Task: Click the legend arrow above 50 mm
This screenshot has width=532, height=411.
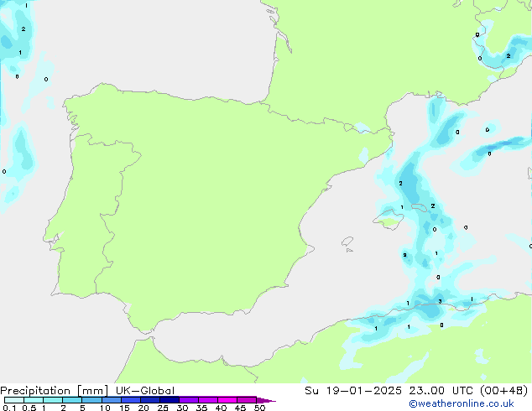Action: [x=266, y=400]
